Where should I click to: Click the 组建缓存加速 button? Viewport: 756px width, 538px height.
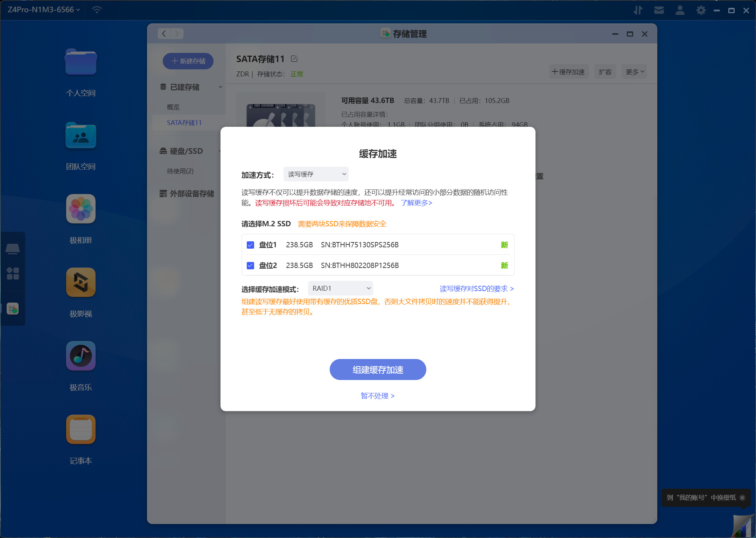378,370
